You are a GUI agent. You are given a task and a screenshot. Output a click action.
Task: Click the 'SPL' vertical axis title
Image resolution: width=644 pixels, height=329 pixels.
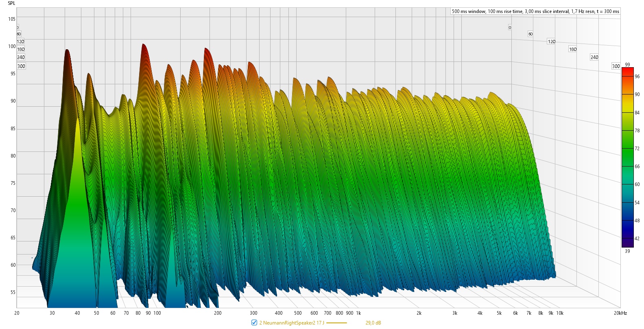(11, 3)
